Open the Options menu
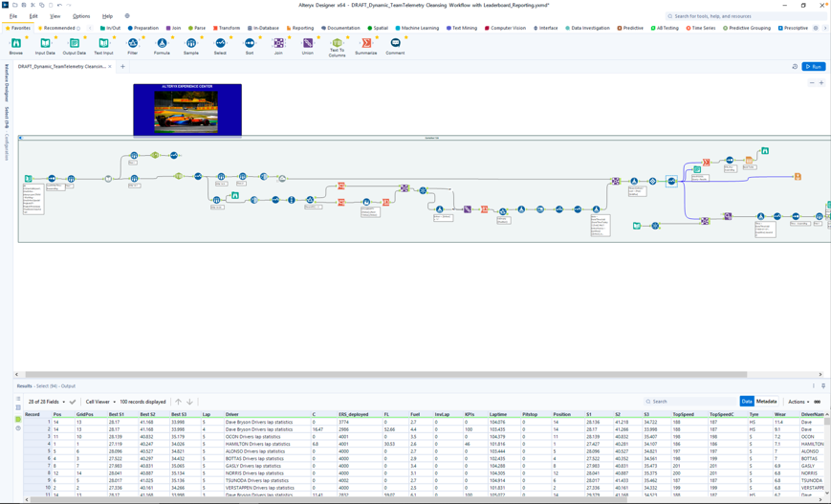Image resolution: width=831 pixels, height=504 pixels. (81, 16)
